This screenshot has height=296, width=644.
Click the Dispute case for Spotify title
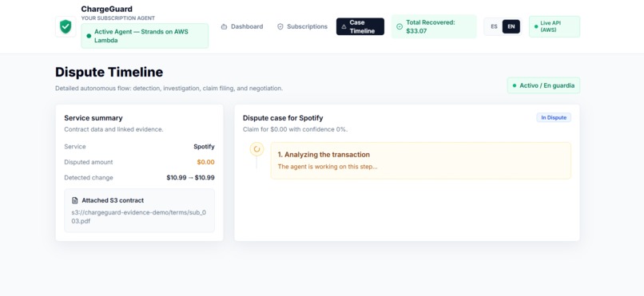coord(283,118)
